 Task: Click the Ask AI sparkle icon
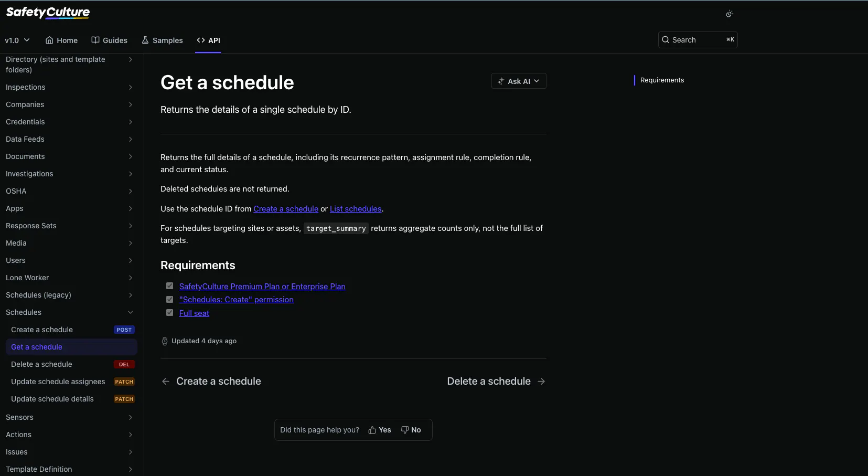pos(501,81)
